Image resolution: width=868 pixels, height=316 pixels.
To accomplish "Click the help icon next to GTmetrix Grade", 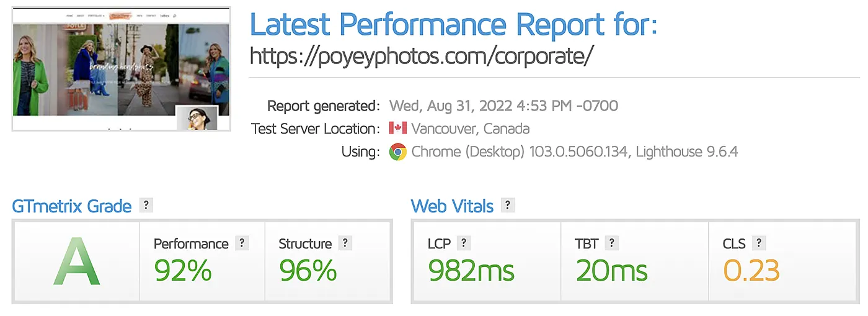I will point(146,205).
